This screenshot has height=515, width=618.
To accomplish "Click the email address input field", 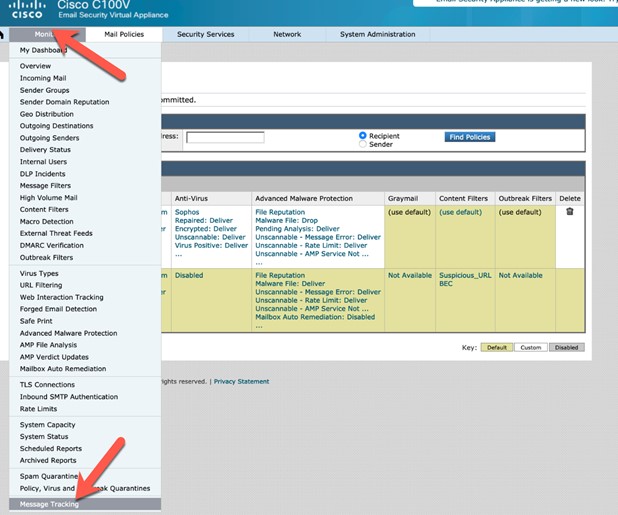I will click(x=225, y=137).
